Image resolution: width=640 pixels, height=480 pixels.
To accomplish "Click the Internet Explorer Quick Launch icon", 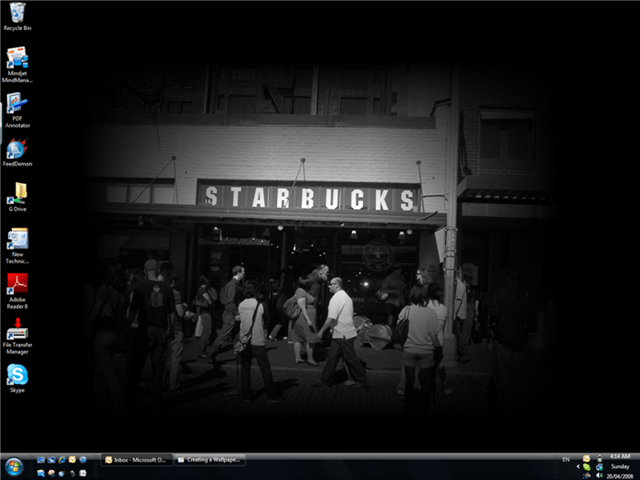I will [x=62, y=460].
